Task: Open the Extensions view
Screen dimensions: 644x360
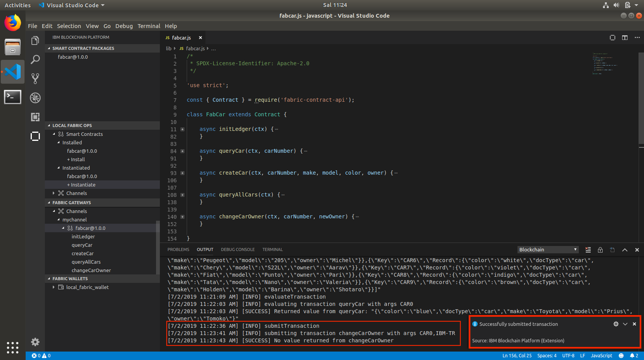Action: [35, 117]
